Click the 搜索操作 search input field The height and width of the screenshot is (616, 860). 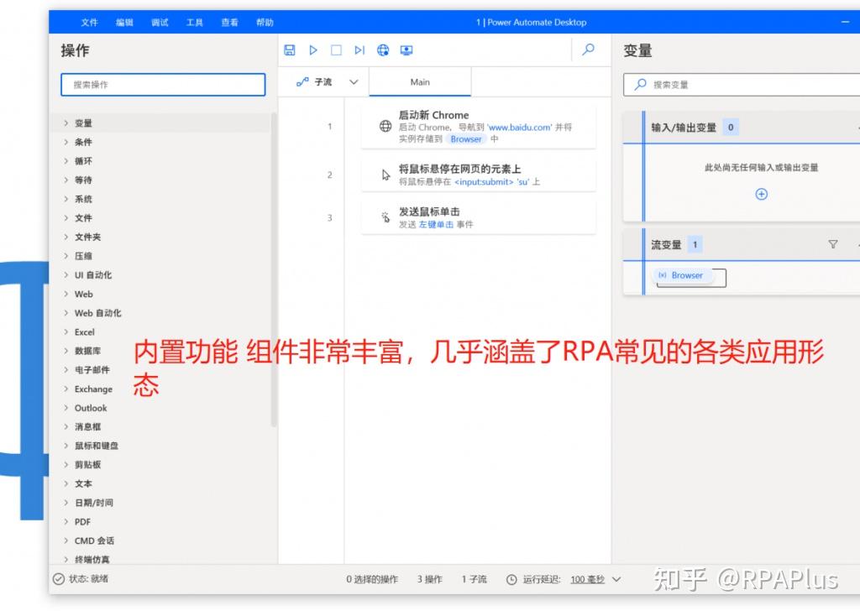coord(162,84)
